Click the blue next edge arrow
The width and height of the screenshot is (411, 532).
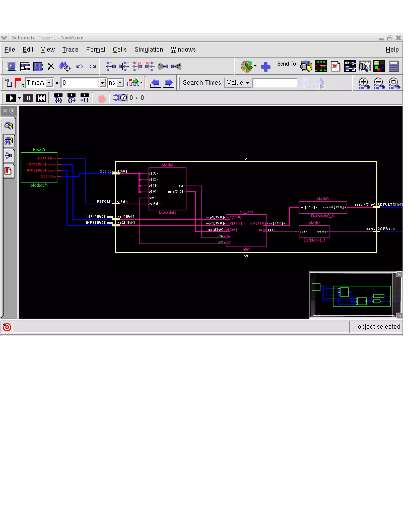click(169, 83)
